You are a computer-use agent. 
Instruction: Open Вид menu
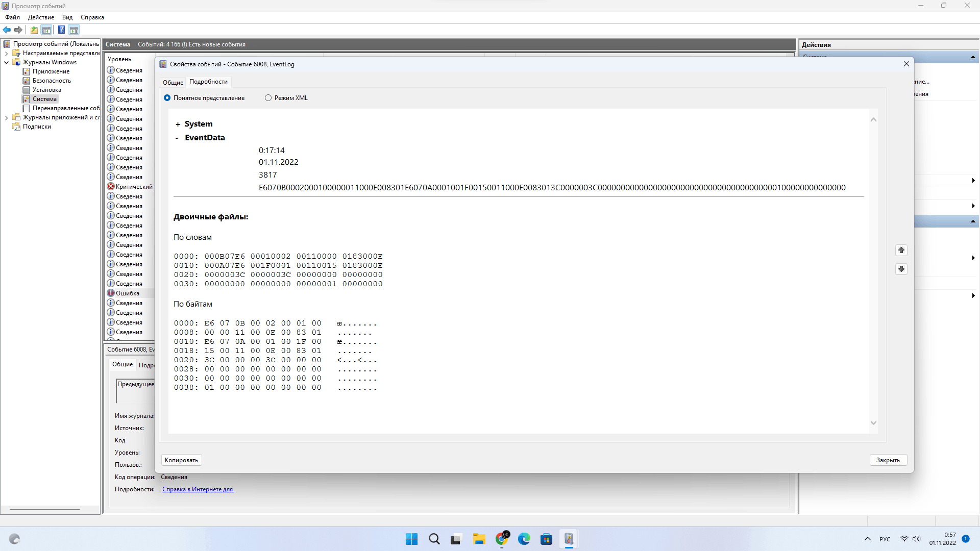point(67,17)
